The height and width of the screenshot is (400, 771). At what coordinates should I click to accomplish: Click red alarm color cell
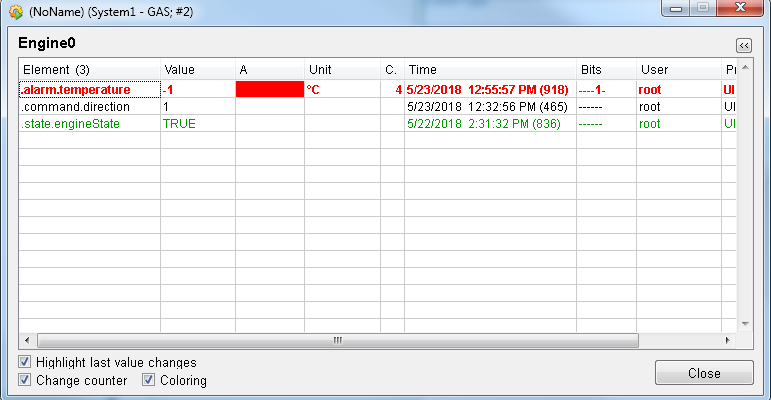click(269, 89)
